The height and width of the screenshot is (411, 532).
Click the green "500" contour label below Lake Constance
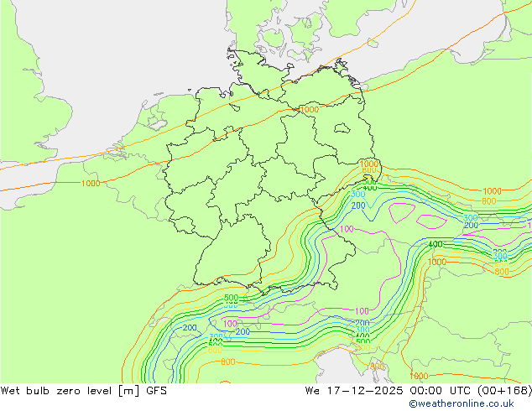(x=231, y=298)
